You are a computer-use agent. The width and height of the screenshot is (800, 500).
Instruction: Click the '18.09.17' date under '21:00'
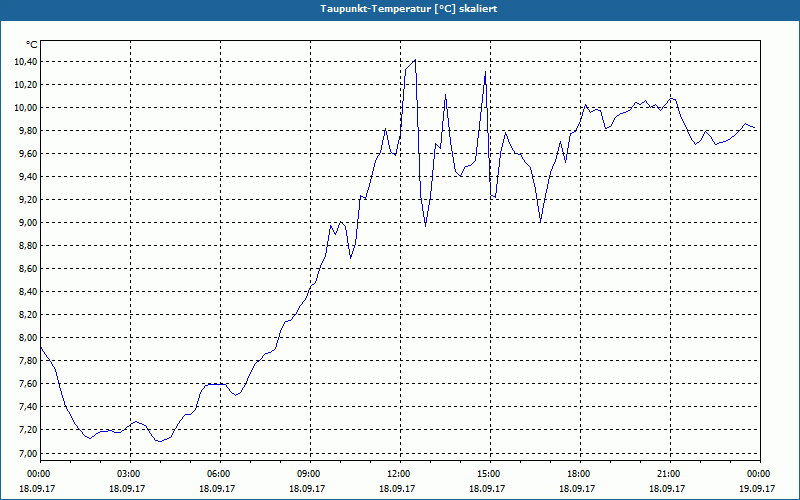coord(666,488)
